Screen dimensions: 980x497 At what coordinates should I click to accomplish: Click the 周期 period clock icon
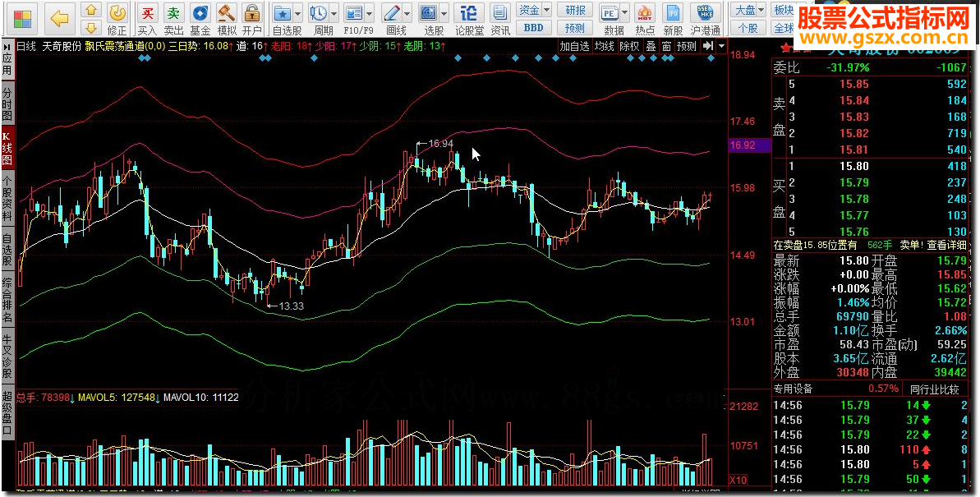point(320,12)
